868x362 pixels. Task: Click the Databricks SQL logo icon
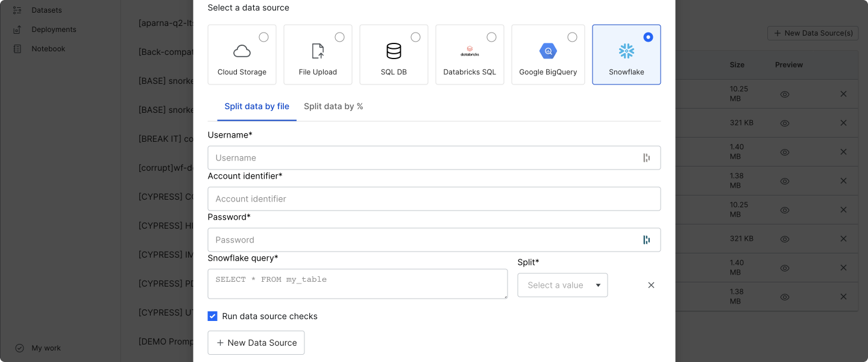[x=470, y=51]
